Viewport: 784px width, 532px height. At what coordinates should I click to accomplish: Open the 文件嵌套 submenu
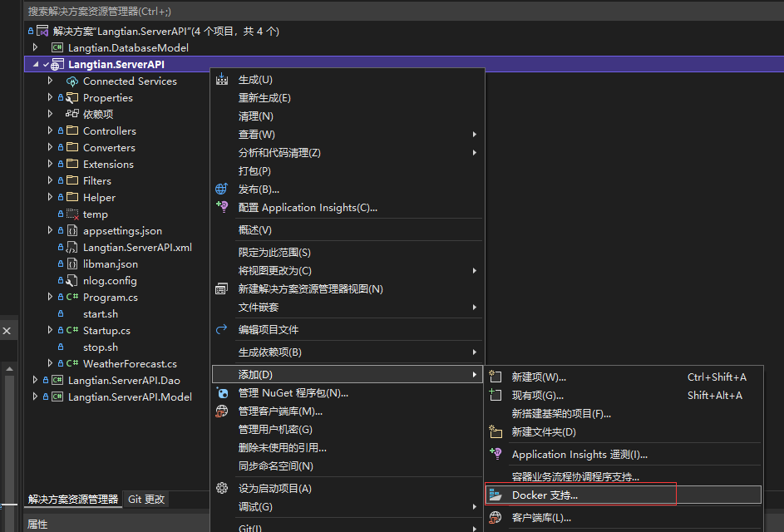tap(348, 307)
